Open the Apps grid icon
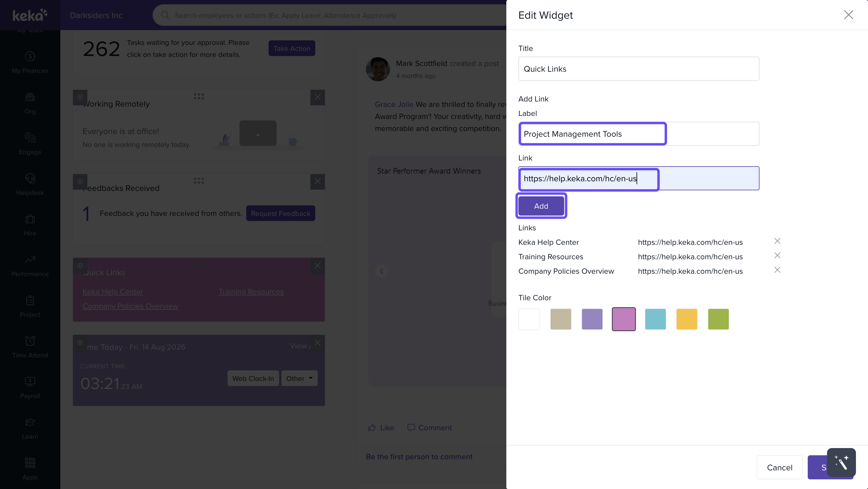The width and height of the screenshot is (868, 489). pos(30,463)
